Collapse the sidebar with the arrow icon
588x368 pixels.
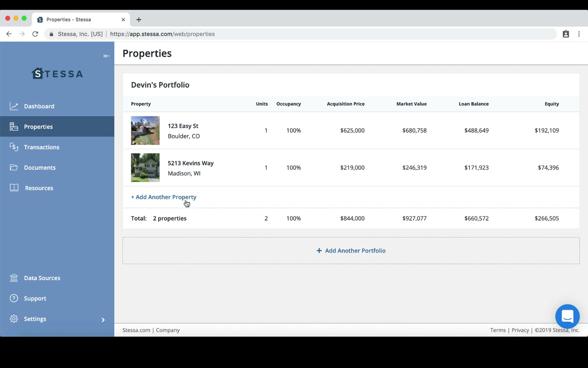(106, 56)
